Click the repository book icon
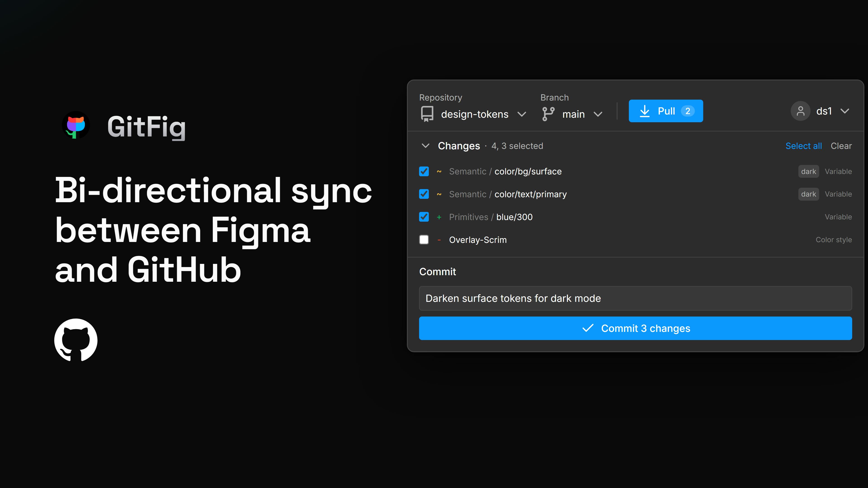 pos(427,114)
